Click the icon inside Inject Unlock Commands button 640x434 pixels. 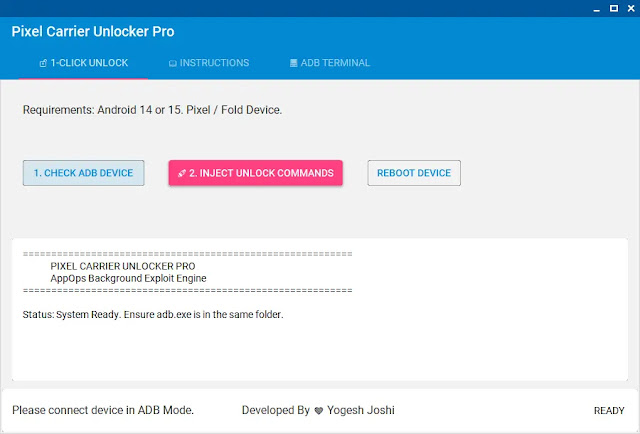(x=181, y=173)
